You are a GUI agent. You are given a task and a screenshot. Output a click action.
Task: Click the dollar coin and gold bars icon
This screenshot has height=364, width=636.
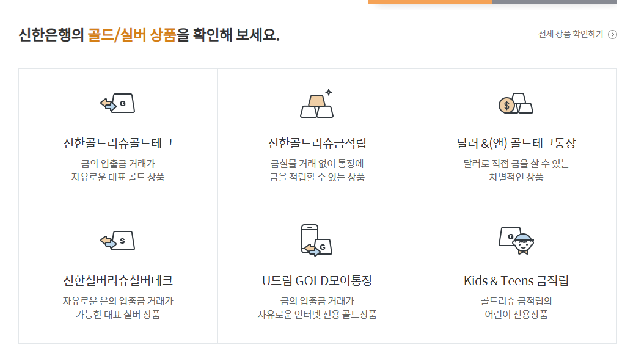point(516,103)
